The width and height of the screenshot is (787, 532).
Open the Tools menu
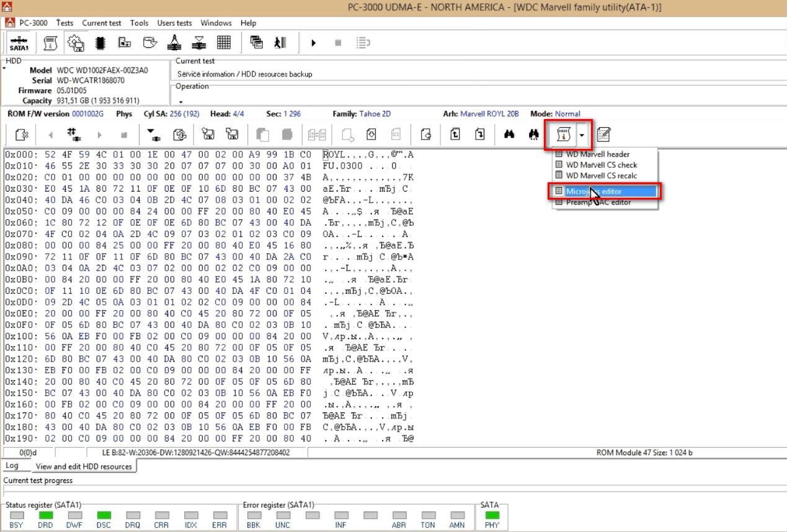(x=139, y=23)
